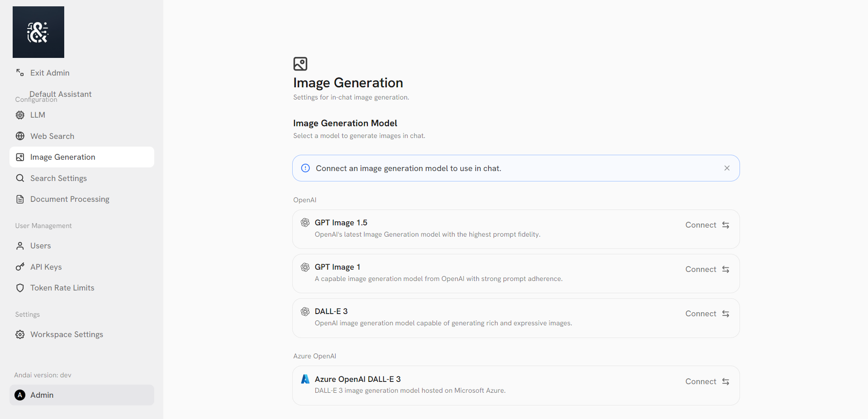The height and width of the screenshot is (419, 868).
Task: Click the Token Rate Limits shield icon
Action: tap(20, 288)
